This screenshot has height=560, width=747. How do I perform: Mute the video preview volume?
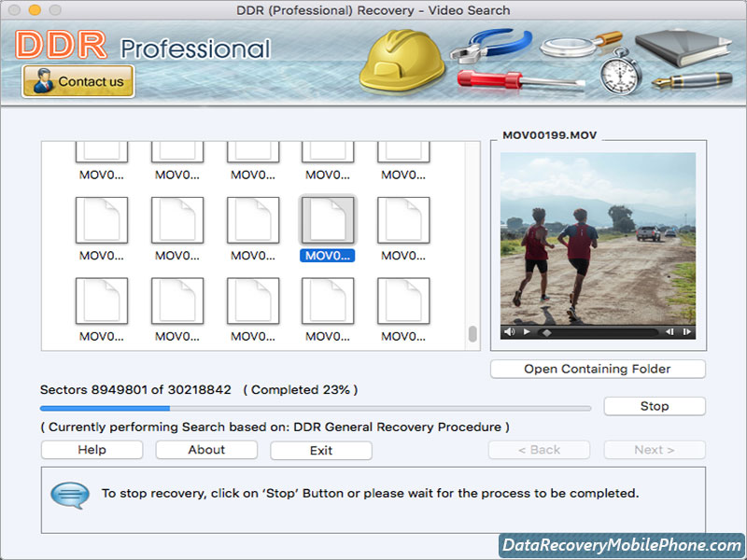click(x=510, y=331)
